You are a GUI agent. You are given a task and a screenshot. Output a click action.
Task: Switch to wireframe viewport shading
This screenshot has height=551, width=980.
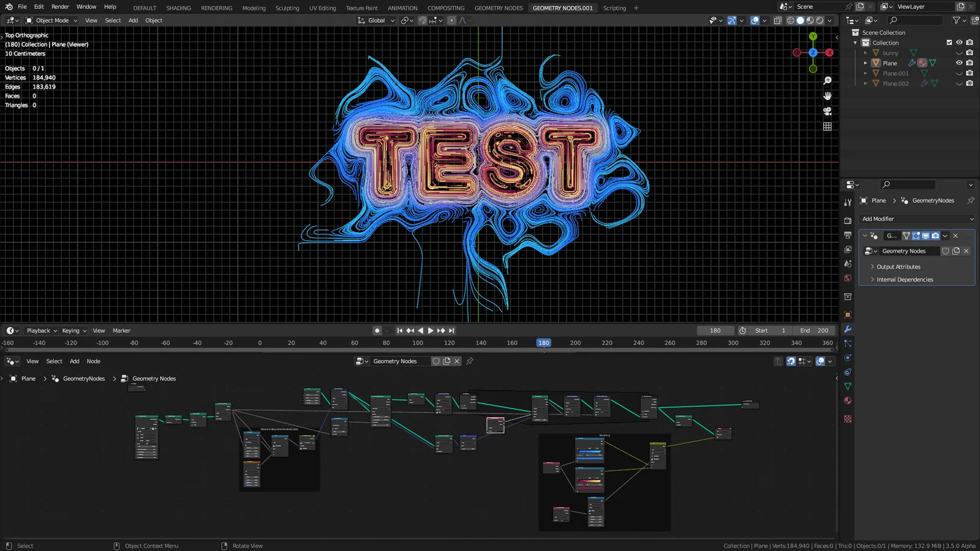[x=791, y=20]
